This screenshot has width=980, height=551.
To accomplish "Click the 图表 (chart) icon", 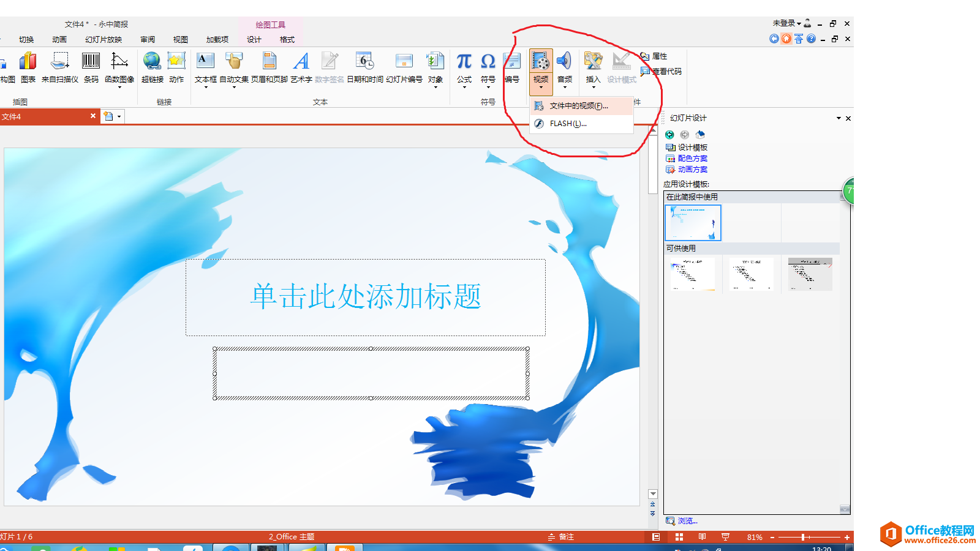I will click(28, 61).
